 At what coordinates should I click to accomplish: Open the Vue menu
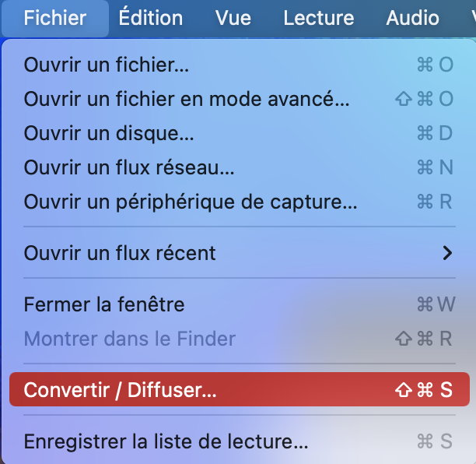pyautogui.click(x=233, y=18)
